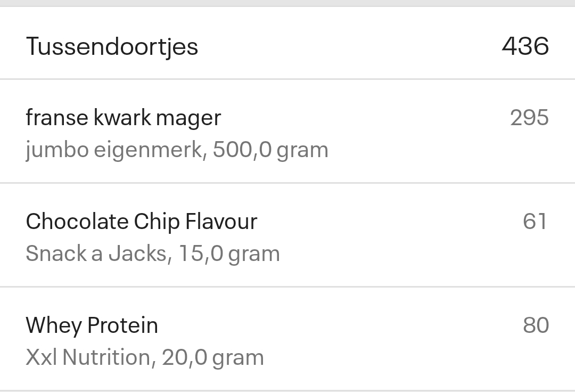Image resolution: width=575 pixels, height=392 pixels.
Task: Select the Whey Protein title text
Action: 92,324
